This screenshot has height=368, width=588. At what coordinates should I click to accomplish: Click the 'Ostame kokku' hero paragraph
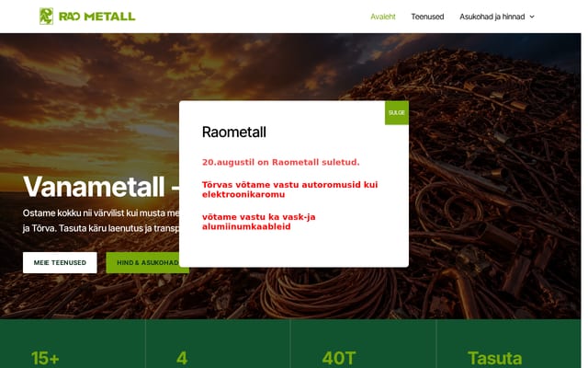click(x=101, y=221)
